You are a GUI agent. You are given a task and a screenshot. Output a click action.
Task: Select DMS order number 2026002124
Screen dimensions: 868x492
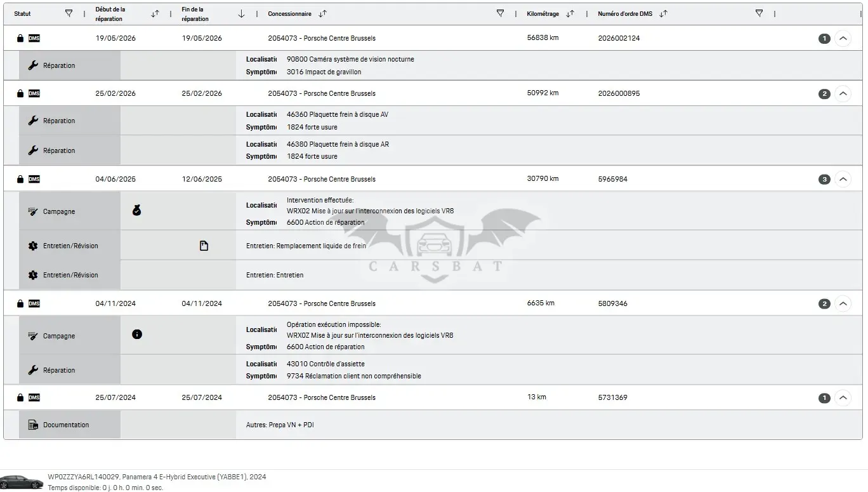[x=619, y=38]
